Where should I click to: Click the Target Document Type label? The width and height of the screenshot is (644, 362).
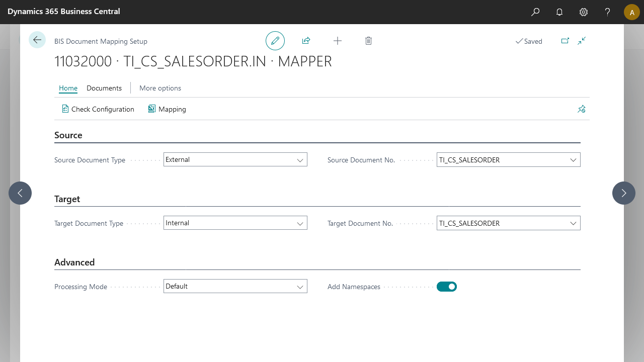[89, 223]
